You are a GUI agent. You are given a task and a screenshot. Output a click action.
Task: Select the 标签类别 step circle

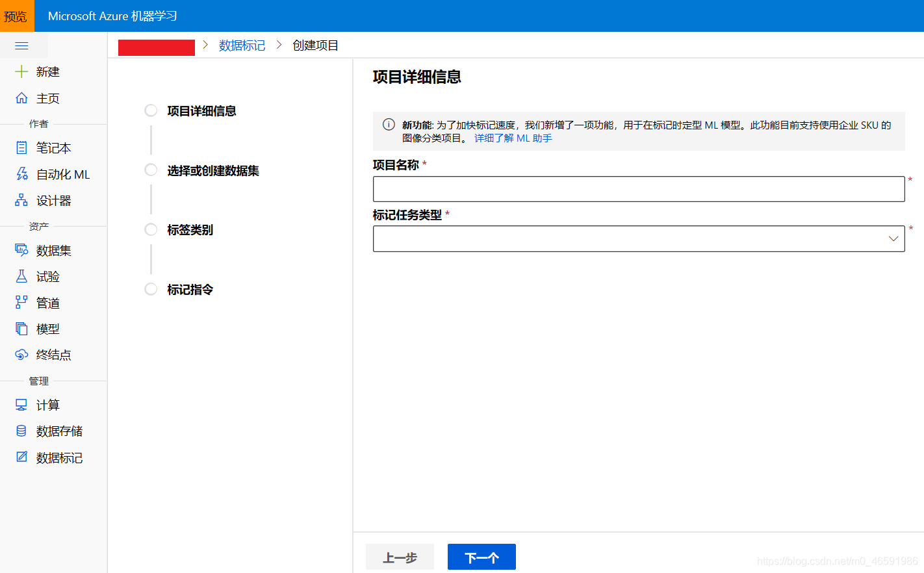coord(150,229)
